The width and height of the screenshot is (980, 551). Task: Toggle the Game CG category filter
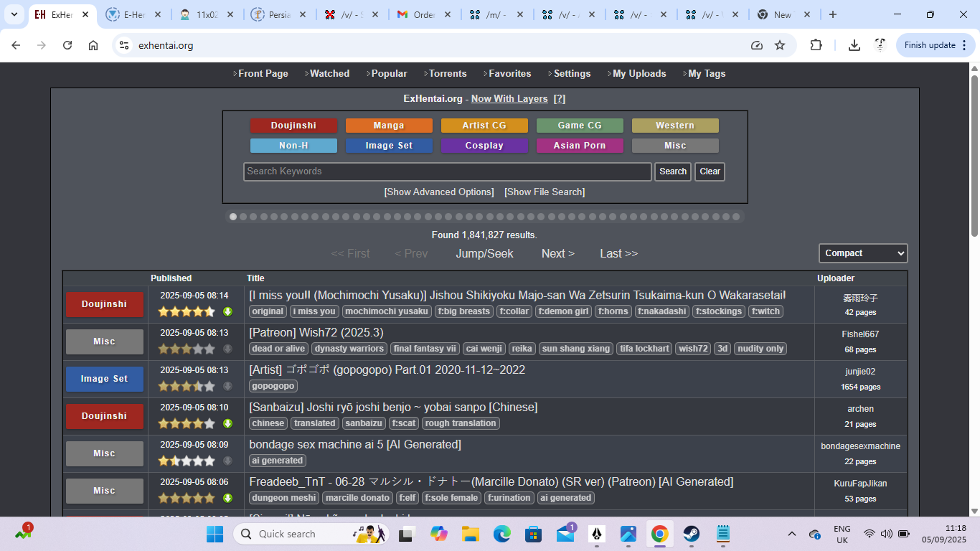pos(580,126)
